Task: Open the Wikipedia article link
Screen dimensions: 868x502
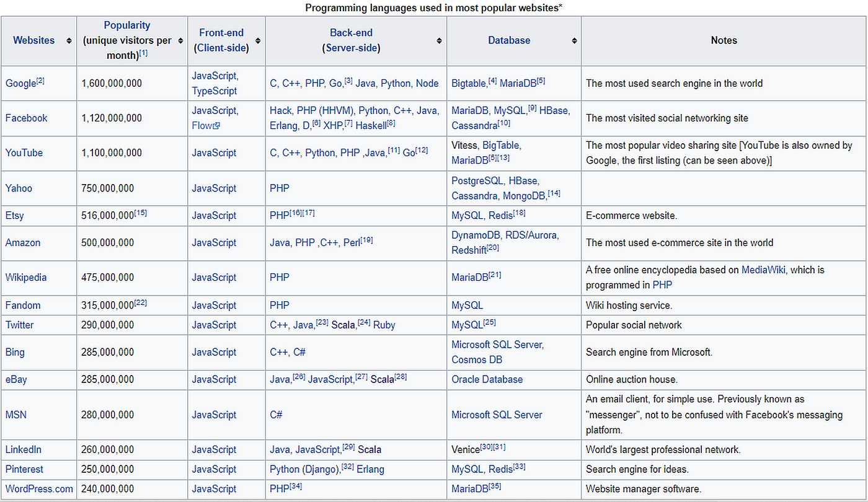Action: click(x=26, y=278)
